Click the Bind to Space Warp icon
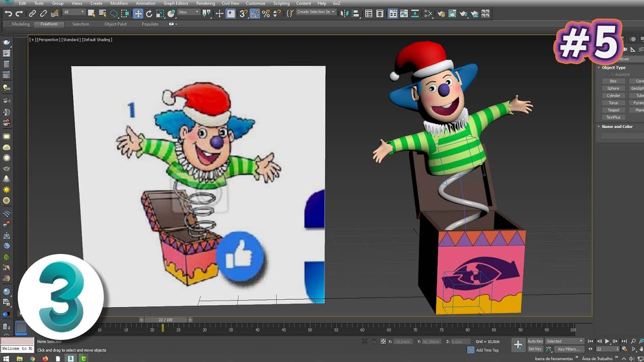 pos(54,14)
